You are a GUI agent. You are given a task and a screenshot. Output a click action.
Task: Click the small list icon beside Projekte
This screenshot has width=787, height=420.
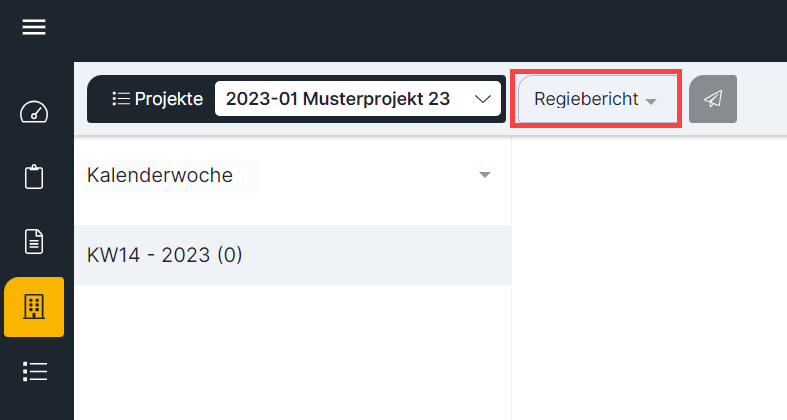(121, 99)
